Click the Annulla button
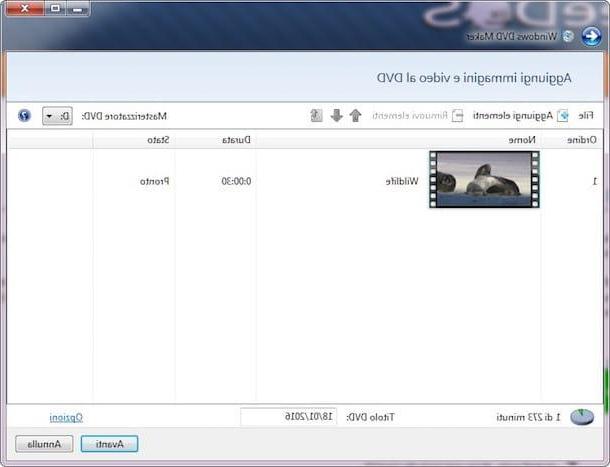 tap(44, 444)
